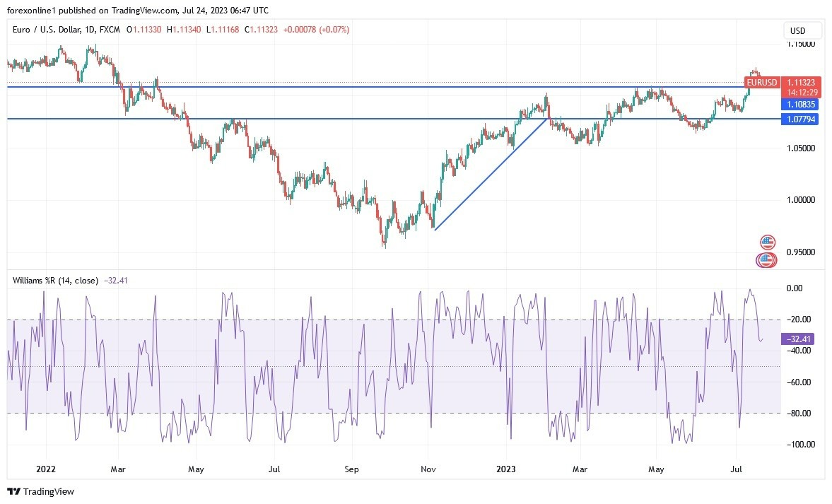Click the stacked US flag events icon

(766, 260)
